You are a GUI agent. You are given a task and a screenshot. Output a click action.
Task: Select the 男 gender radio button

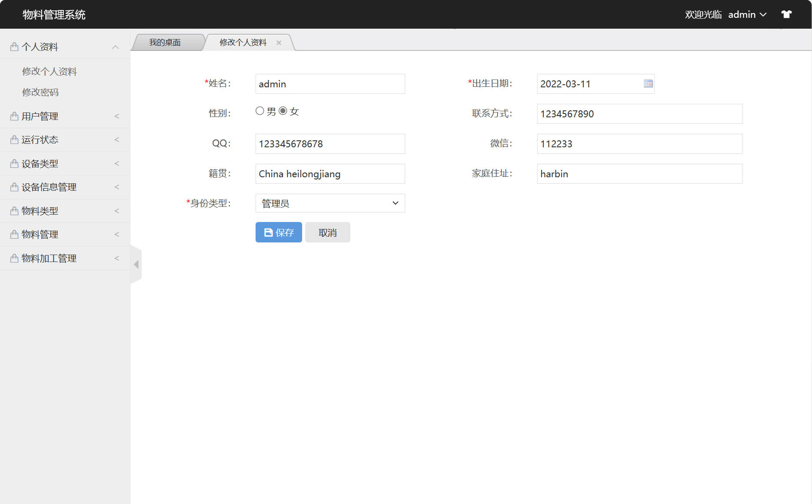260,111
